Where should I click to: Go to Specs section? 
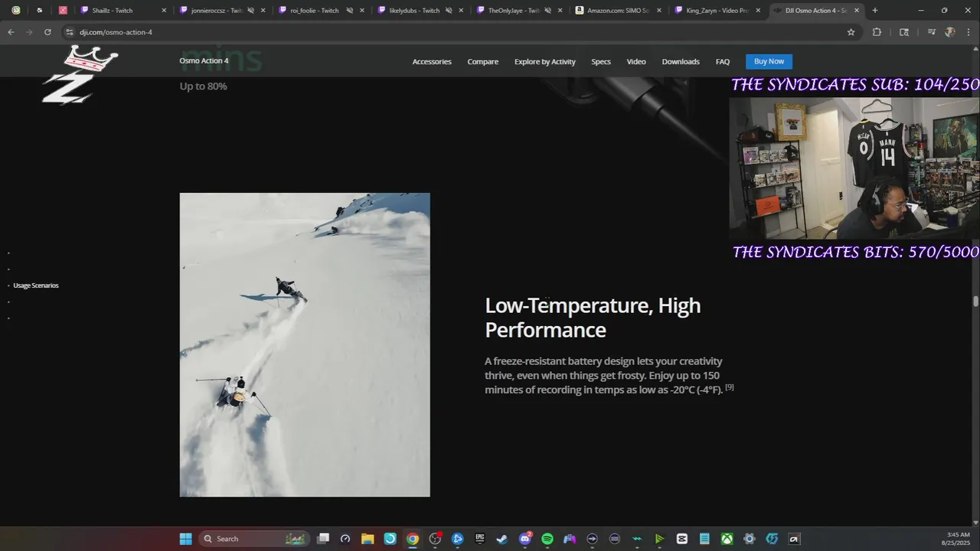(x=601, y=61)
